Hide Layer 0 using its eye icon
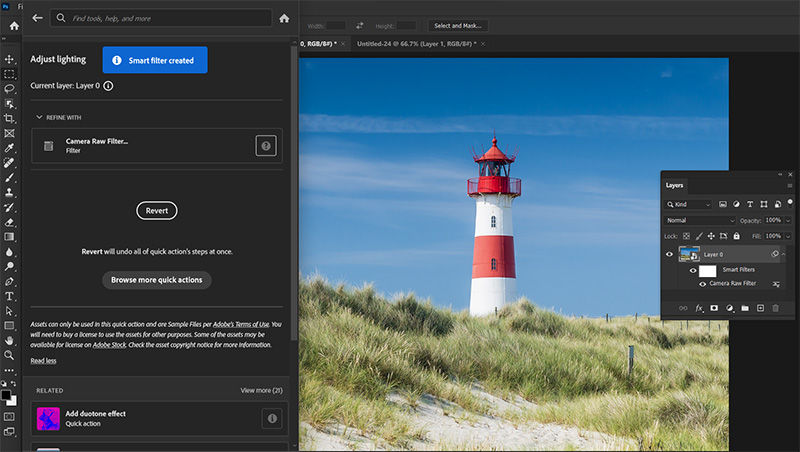This screenshot has width=800, height=452. (670, 255)
